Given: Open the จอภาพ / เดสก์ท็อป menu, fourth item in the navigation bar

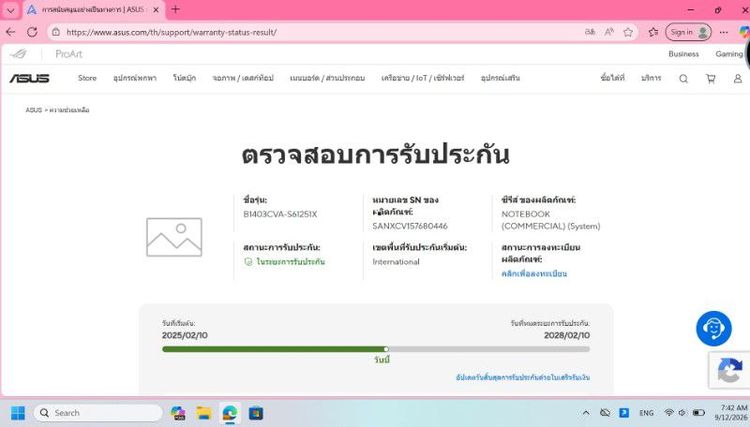Looking at the screenshot, I should pos(243,78).
